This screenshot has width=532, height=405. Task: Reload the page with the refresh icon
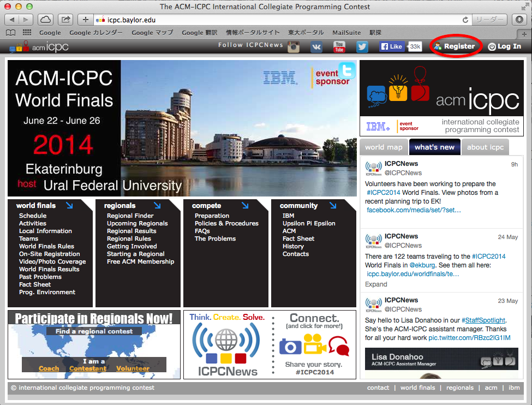[465, 20]
